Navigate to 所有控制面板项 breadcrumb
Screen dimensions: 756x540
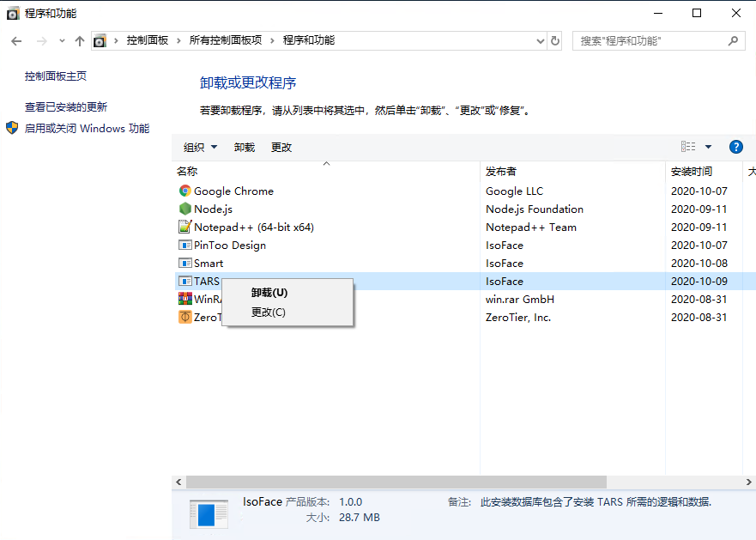pos(225,40)
